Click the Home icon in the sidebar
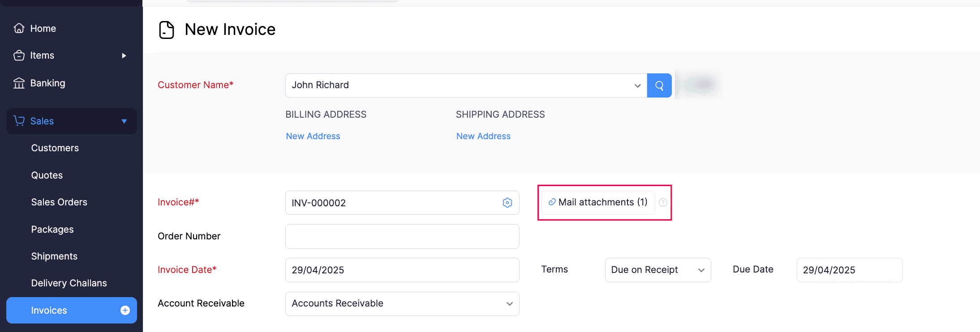This screenshot has height=332, width=980. click(x=19, y=28)
